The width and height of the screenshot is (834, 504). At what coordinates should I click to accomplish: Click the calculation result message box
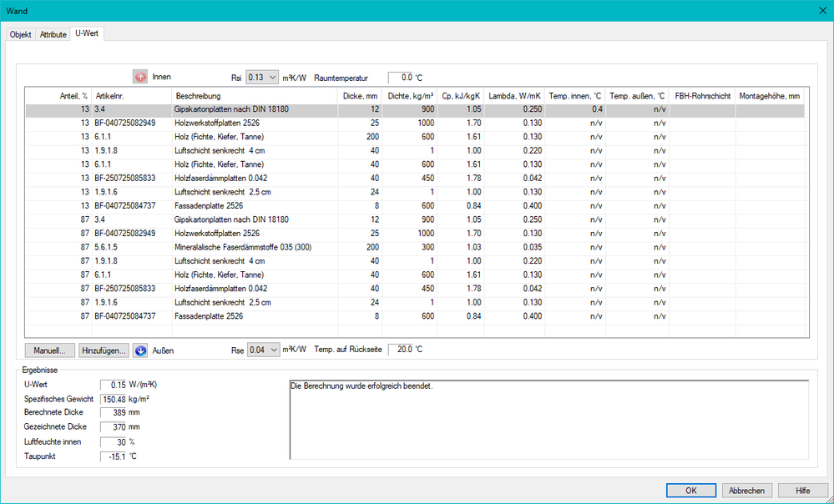pyautogui.click(x=549, y=420)
